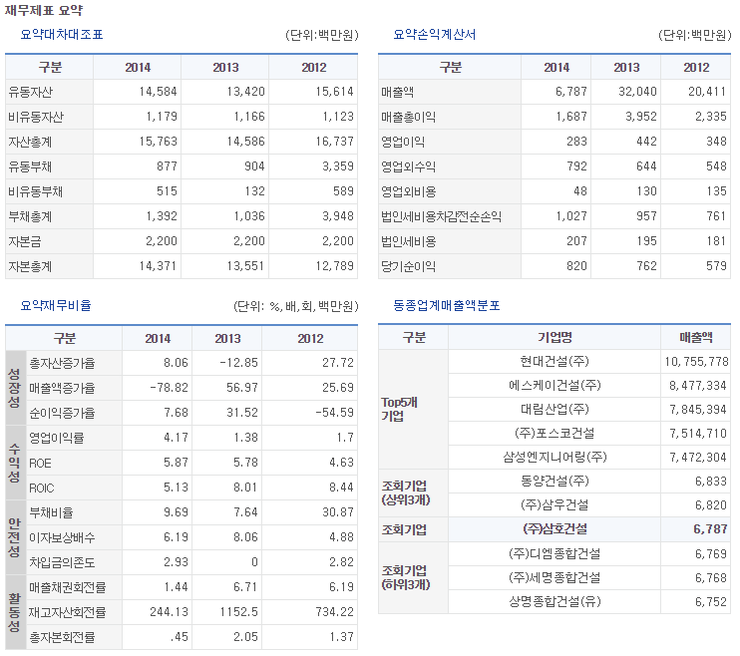740x656 pixels.
Task: Select the 법인세비용차감전순손익 row label
Action: pyautogui.click(x=441, y=217)
